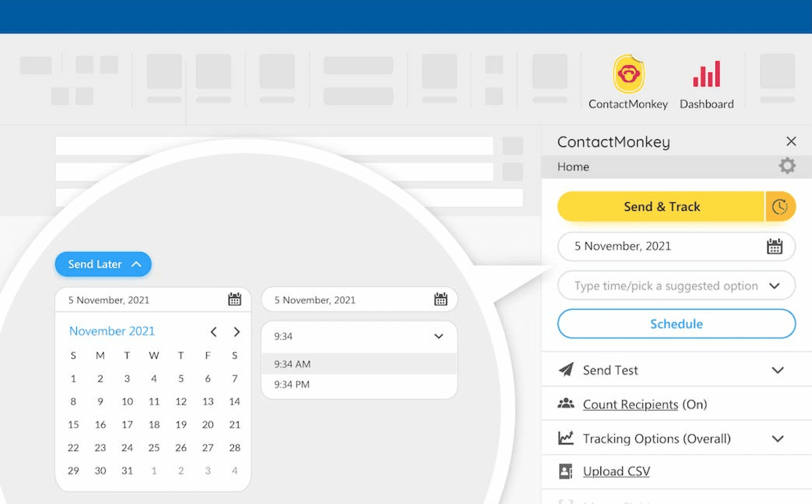Open calendar icon in side panel date field

tap(775, 246)
